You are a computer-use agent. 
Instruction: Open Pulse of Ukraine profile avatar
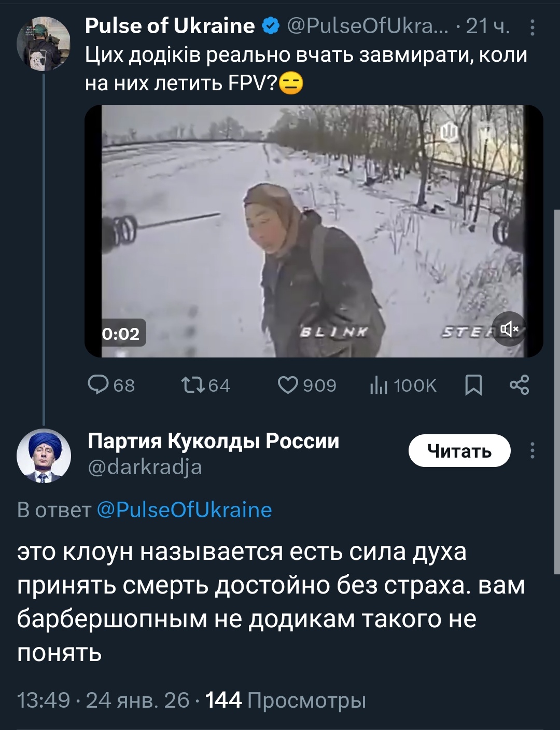(43, 43)
